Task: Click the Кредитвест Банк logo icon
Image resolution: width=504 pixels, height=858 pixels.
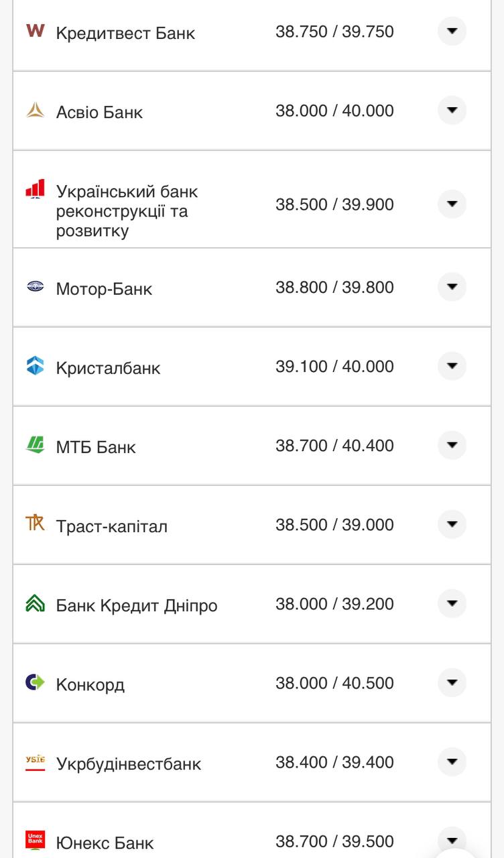Action: coord(35,30)
